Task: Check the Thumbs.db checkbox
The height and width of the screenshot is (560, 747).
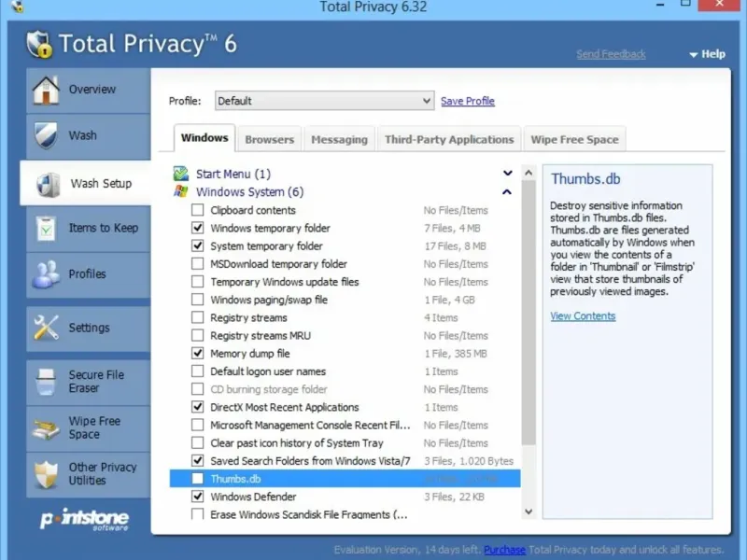Action: click(197, 479)
